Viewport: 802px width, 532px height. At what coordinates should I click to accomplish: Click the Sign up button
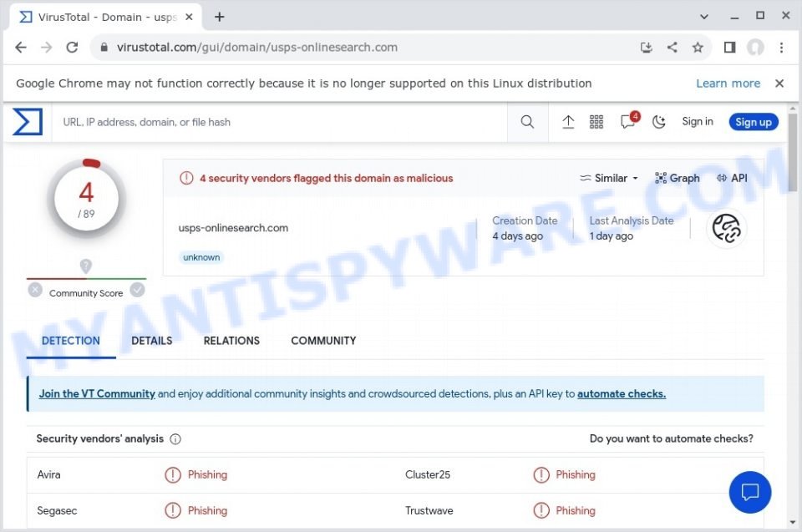(754, 122)
